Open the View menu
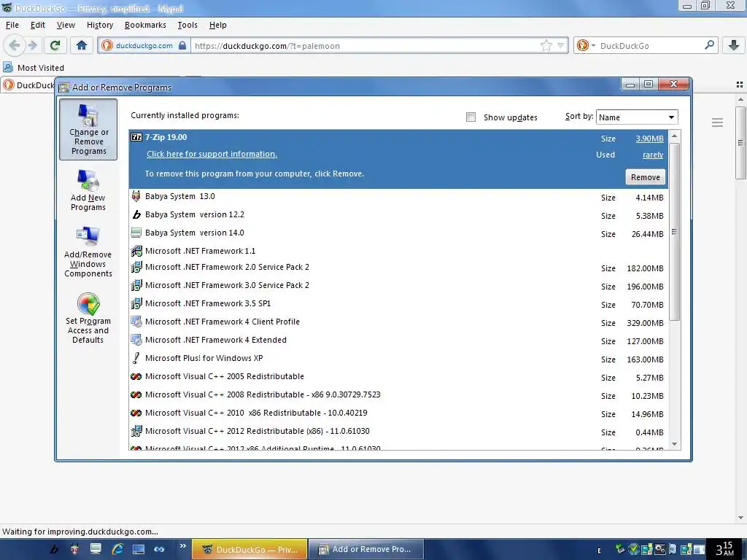Screen dimensions: 747x560 66,25
